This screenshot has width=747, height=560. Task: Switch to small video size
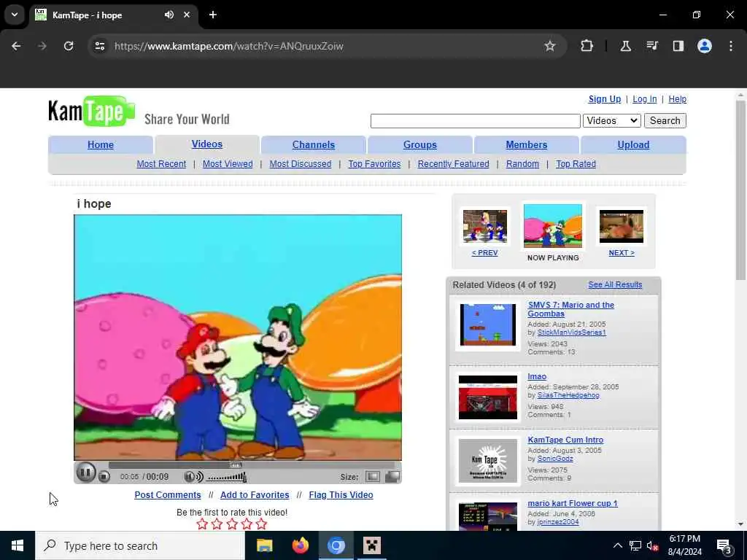click(373, 477)
